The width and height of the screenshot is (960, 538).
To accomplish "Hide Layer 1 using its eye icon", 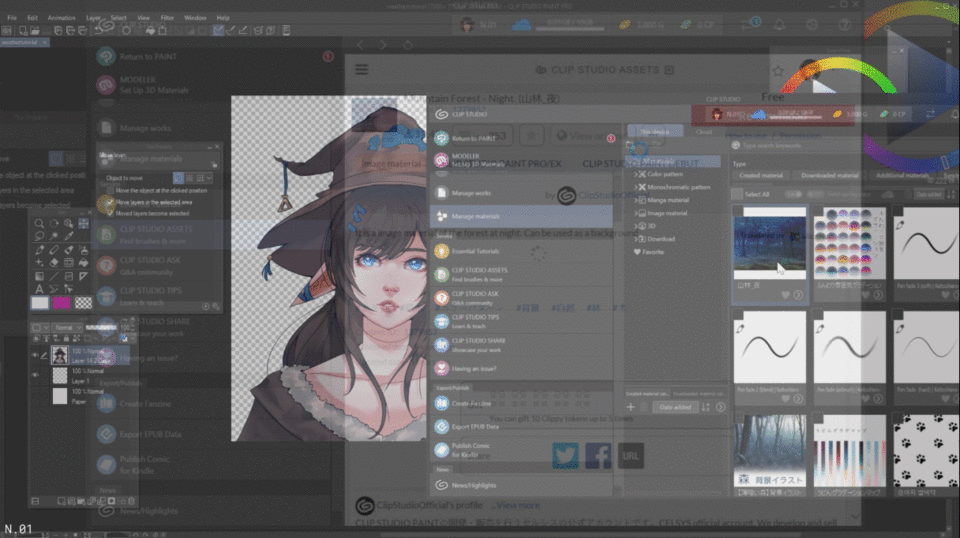I will point(35,375).
